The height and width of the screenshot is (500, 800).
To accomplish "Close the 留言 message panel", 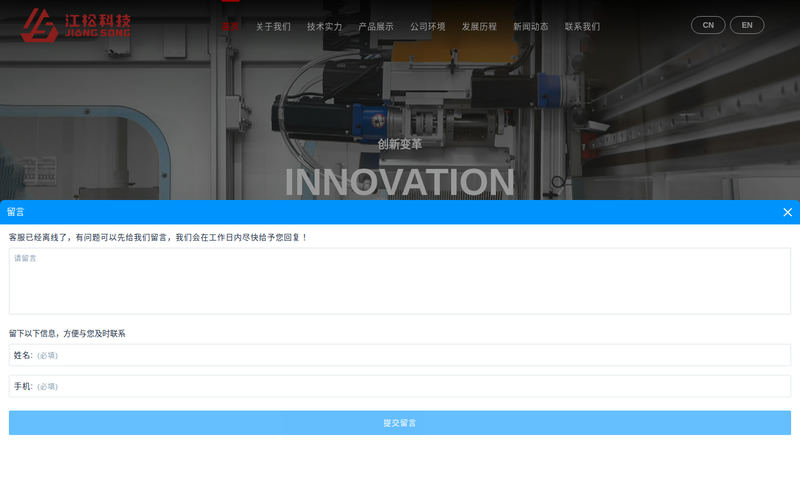I will pyautogui.click(x=787, y=212).
